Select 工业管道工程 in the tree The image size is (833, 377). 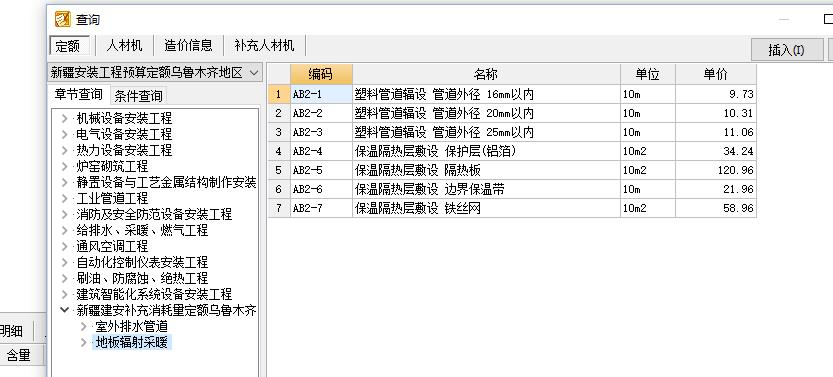point(112,198)
